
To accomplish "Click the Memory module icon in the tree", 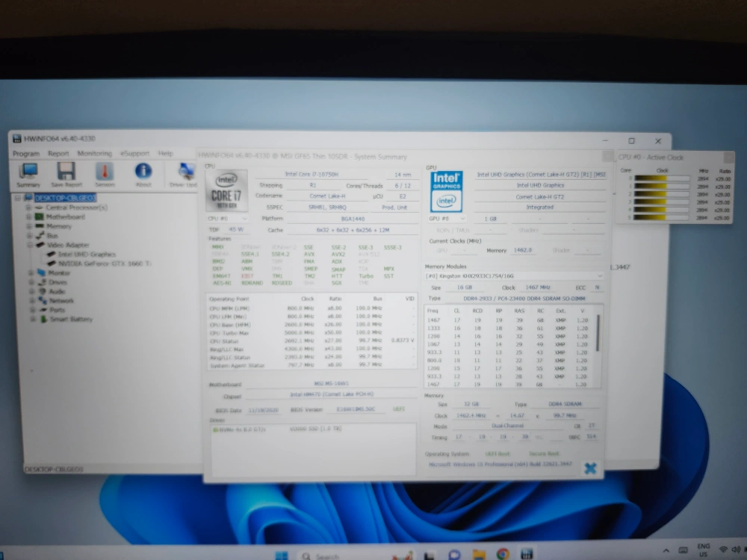I will [x=40, y=226].
